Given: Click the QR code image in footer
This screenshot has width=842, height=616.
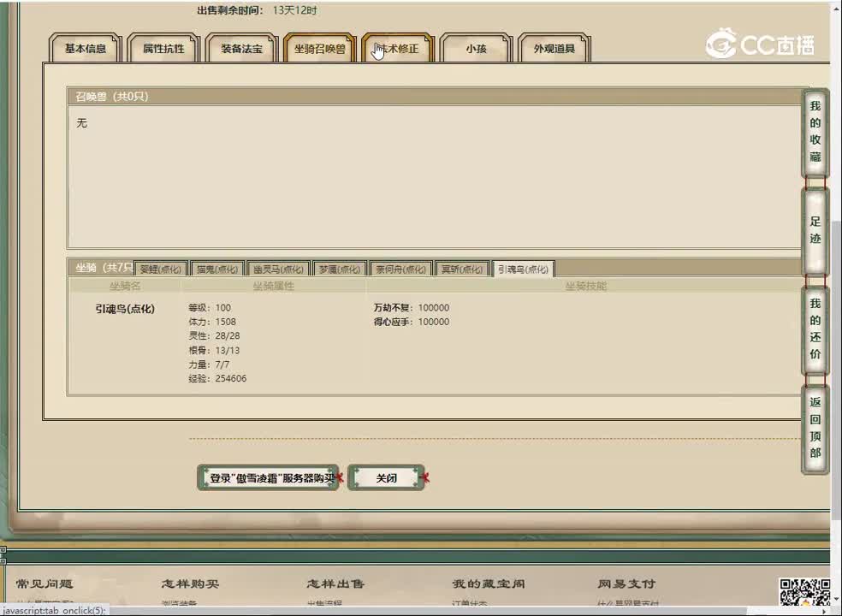Looking at the screenshot, I should coord(803,592).
